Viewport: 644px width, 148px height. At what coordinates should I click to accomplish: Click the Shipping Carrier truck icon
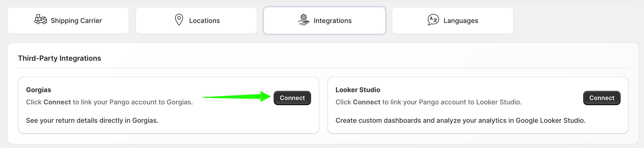41,20
